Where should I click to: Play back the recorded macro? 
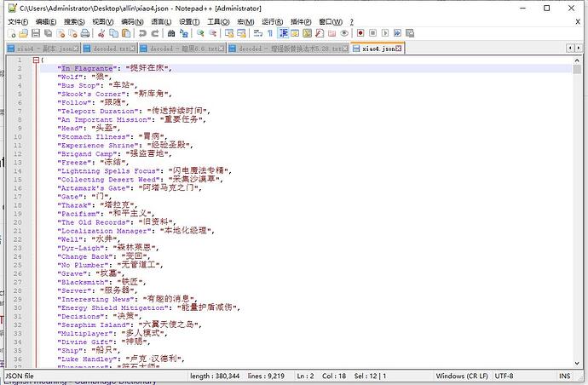(x=385, y=33)
